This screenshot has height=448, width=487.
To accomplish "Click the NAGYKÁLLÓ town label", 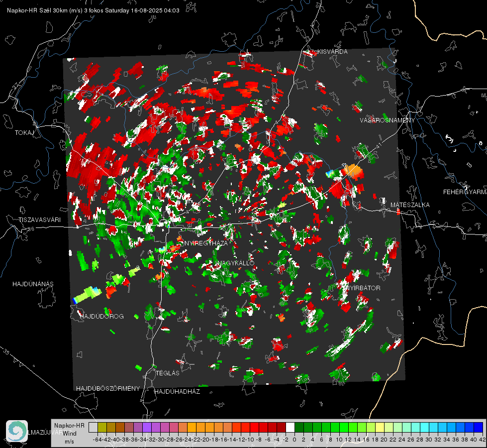I will (x=236, y=263).
